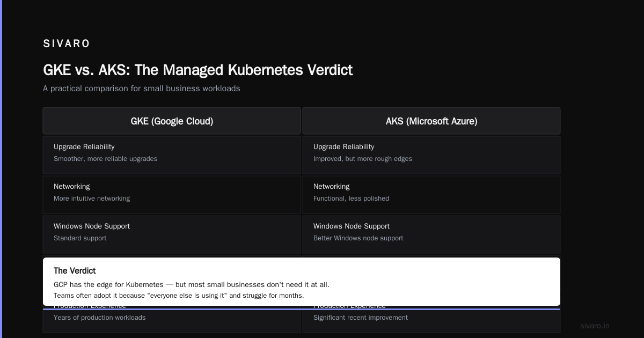Screen dimensions: 644x338
Task: Click 'The Verdict' heading
Action: [x=75, y=271]
